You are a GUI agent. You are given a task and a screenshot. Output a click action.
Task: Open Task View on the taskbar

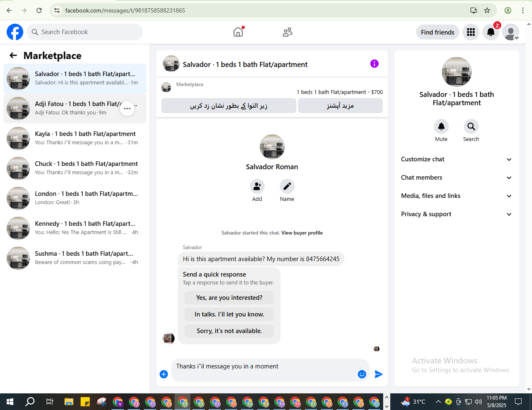[x=50, y=402]
